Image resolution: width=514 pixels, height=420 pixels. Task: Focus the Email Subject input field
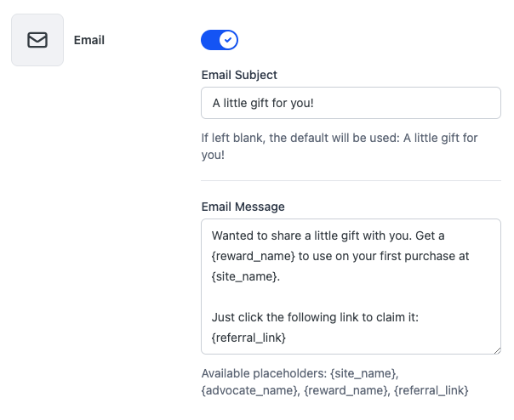(351, 105)
